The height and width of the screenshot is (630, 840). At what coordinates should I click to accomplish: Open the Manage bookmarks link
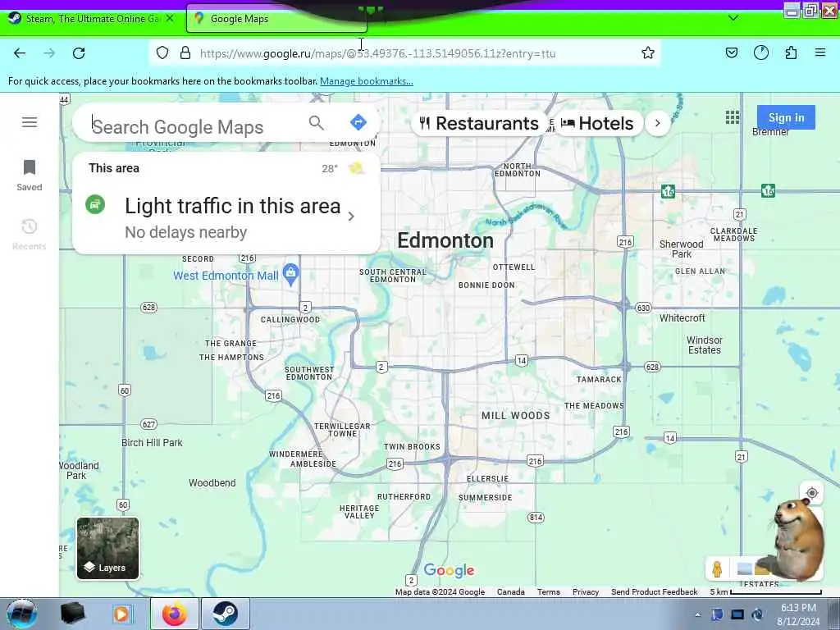pyautogui.click(x=367, y=81)
